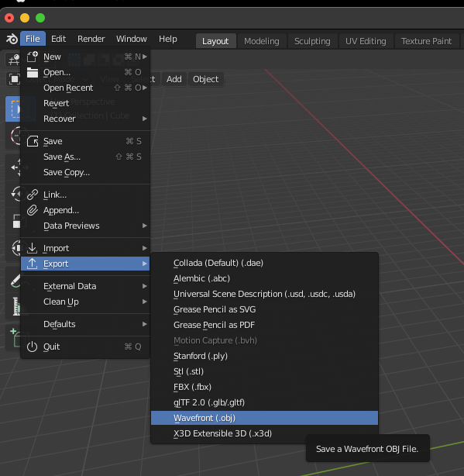Click the Quit power icon
Image resolution: width=464 pixels, height=476 pixels.
click(x=32, y=347)
